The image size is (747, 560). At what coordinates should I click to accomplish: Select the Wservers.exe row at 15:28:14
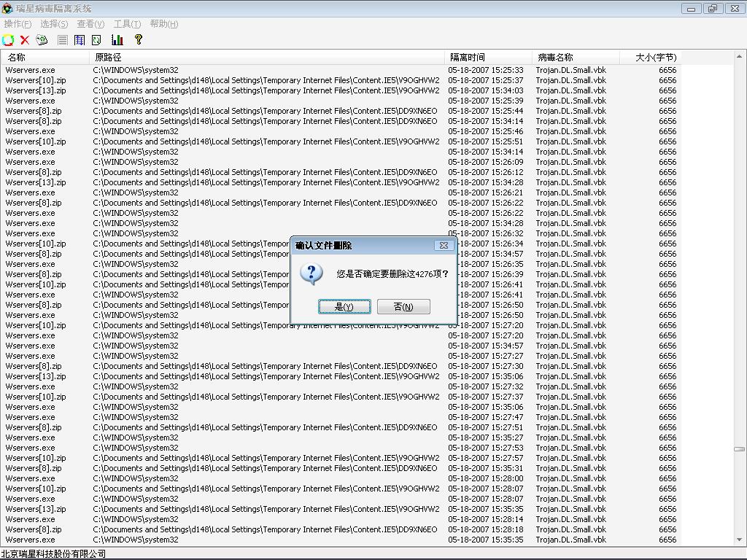[x=341, y=519]
